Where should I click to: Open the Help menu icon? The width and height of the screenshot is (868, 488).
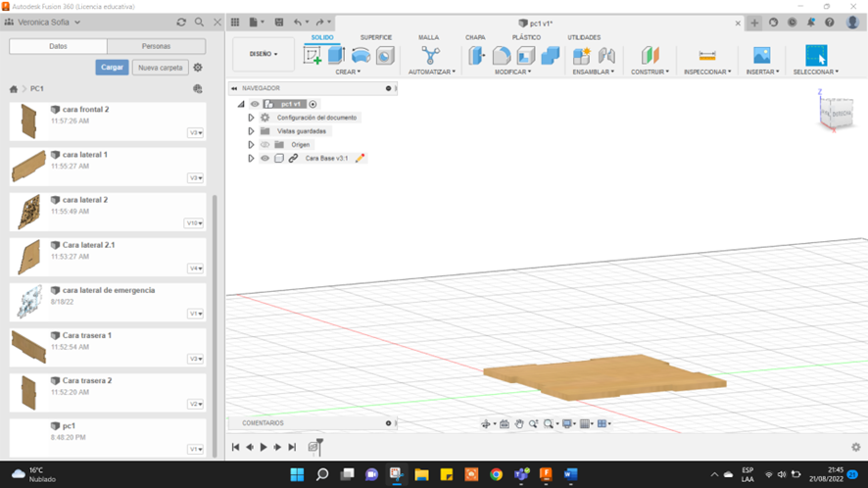coord(829,23)
